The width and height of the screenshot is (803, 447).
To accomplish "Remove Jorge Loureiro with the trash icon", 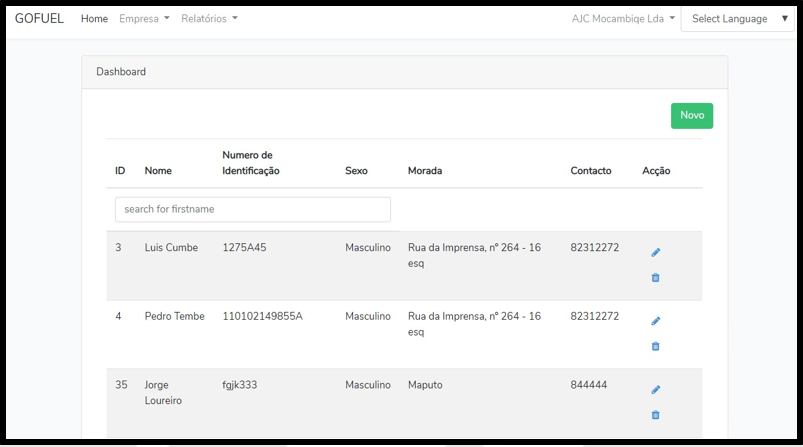I will click(656, 415).
